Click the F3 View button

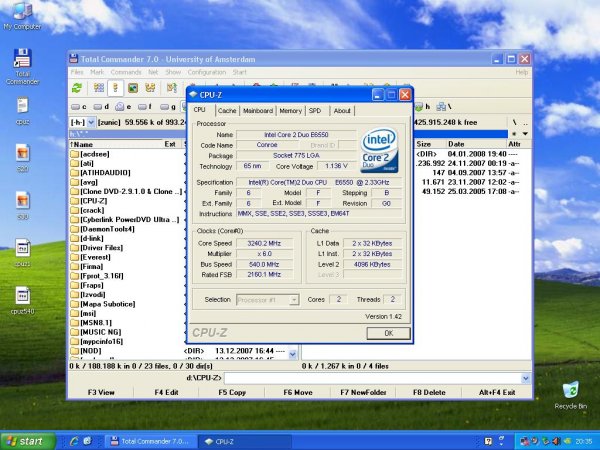click(x=101, y=393)
